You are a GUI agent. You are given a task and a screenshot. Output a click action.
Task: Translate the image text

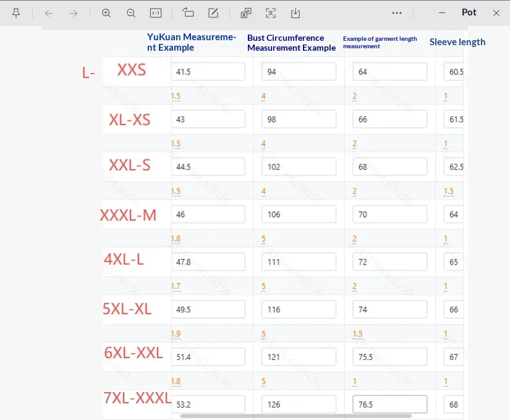(246, 13)
